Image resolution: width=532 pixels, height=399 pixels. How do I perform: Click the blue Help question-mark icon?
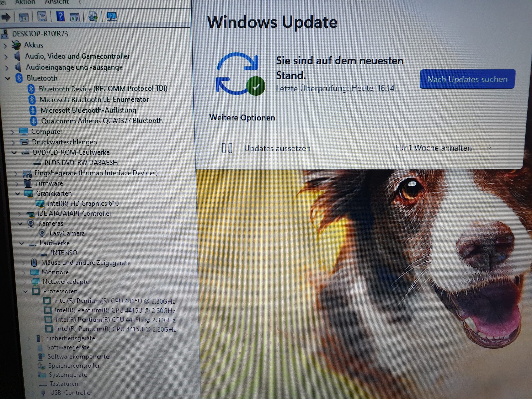(60, 17)
